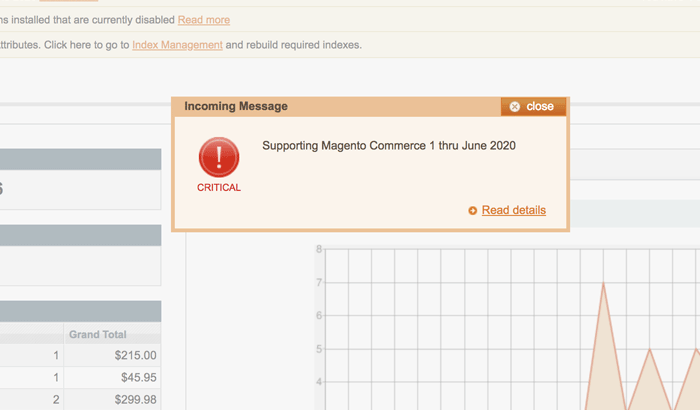Click the red critical exclamation icon
Viewport: 700px width, 410px height.
[219, 157]
